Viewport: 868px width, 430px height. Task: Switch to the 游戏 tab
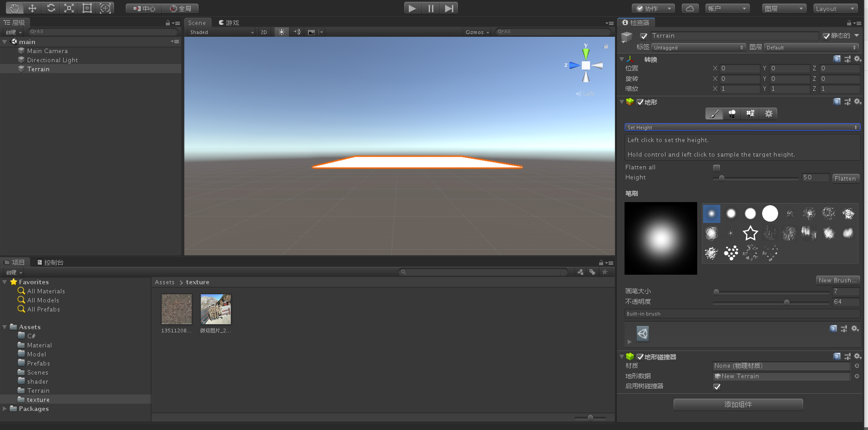[x=229, y=22]
